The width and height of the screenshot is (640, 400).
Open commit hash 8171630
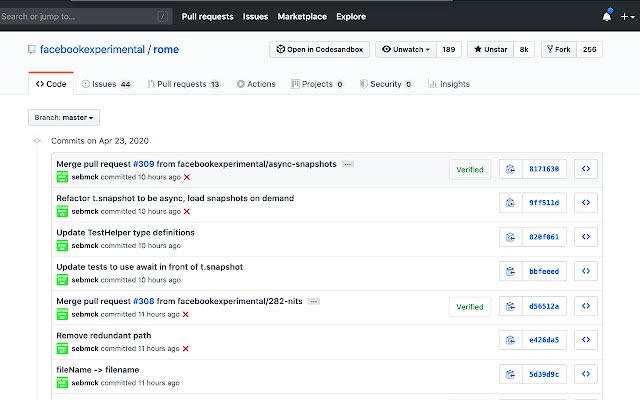[544, 169]
